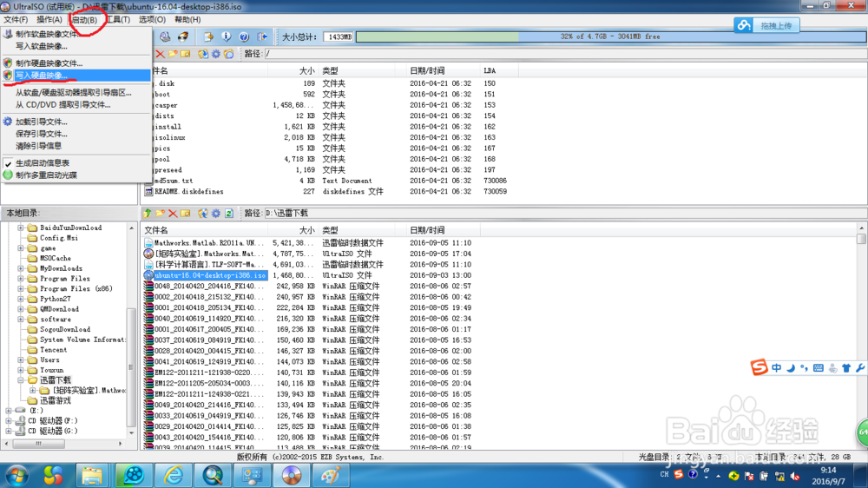
Task: Open the Windows Start button
Action: click(x=17, y=476)
